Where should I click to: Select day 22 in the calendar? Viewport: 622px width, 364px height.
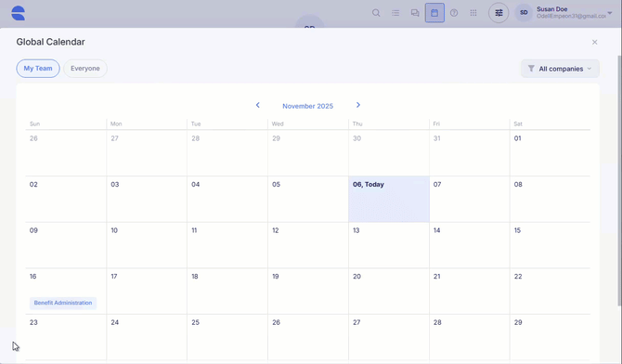tap(550, 291)
